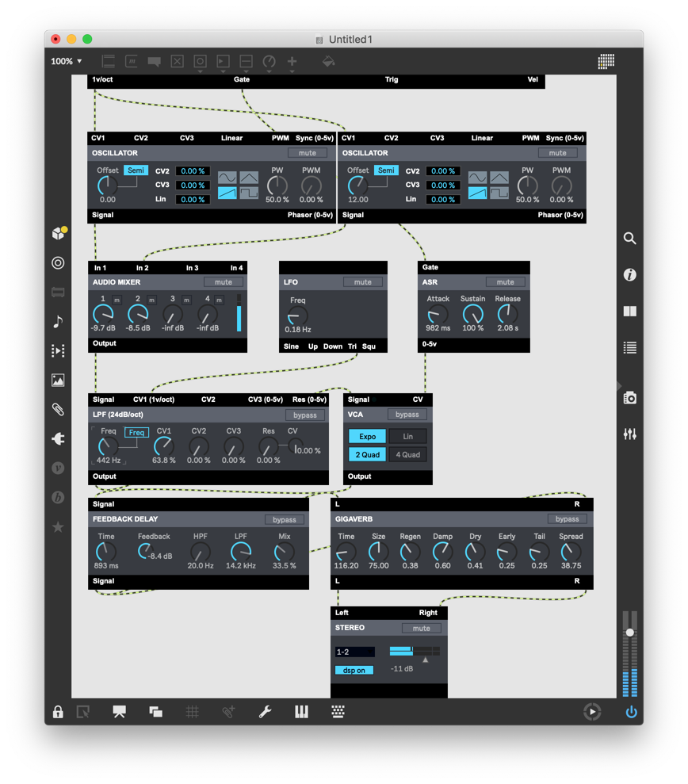Choose 2 Quad mode in VCA

(368, 454)
